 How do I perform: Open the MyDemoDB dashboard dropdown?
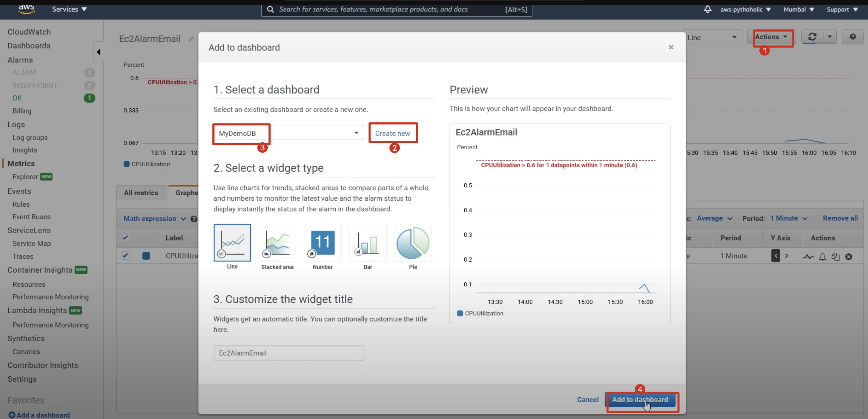point(289,133)
